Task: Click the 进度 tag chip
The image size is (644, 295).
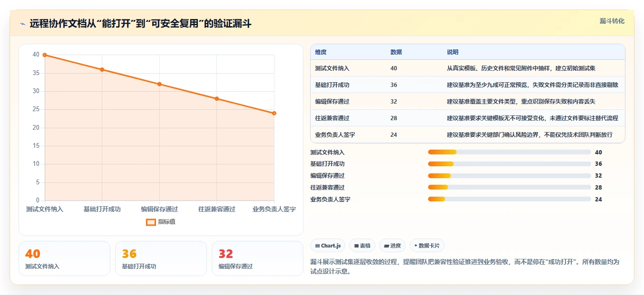Action: coord(392,246)
